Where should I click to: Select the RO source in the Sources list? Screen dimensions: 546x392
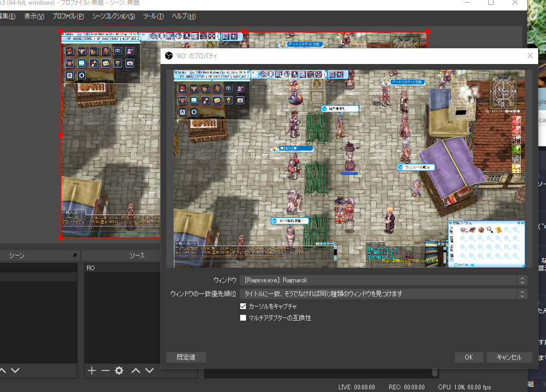point(122,268)
